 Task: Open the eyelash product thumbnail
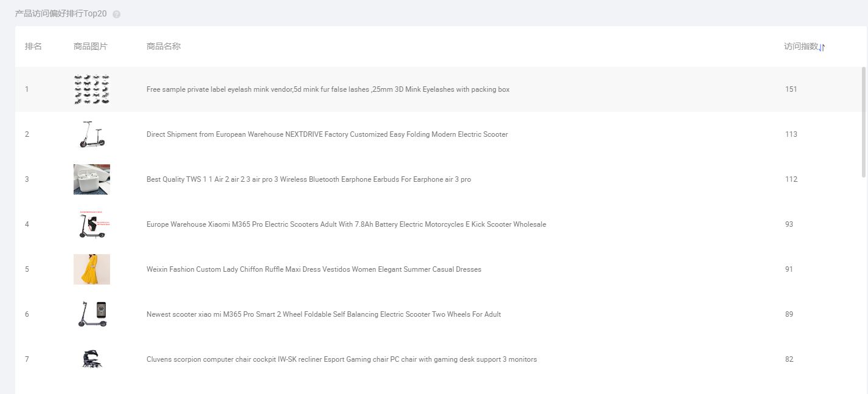[x=92, y=89]
